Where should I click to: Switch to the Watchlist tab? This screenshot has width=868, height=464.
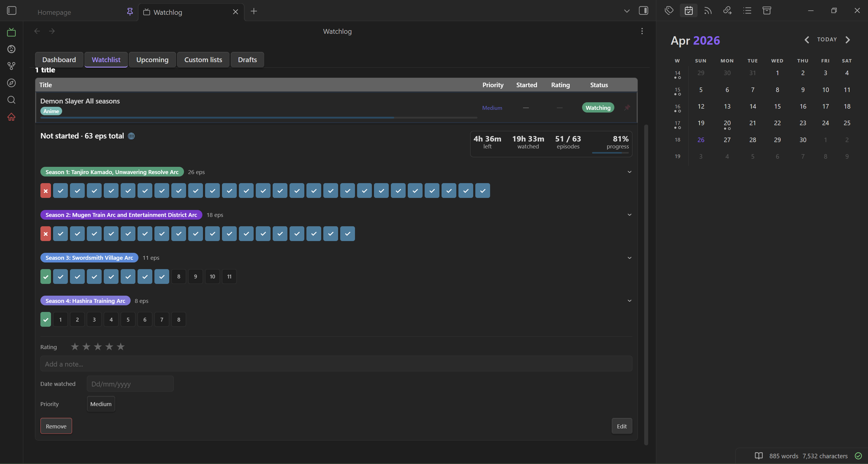tap(106, 60)
